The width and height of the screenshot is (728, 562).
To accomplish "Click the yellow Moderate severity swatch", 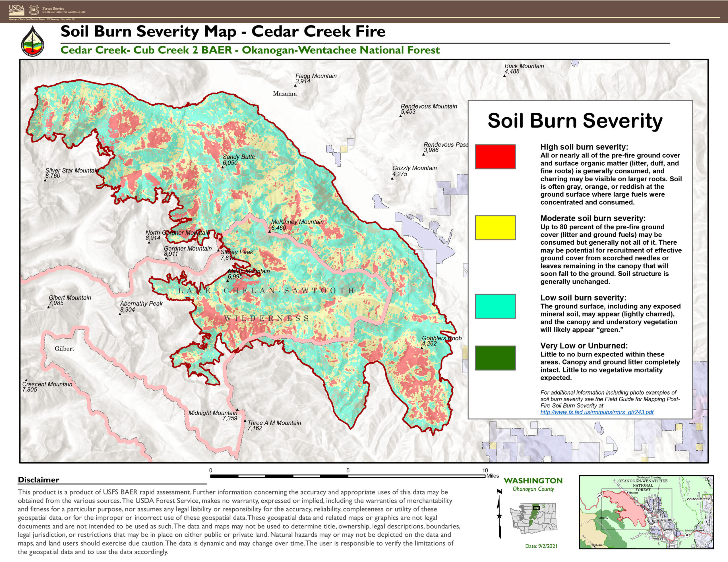I will [x=495, y=228].
